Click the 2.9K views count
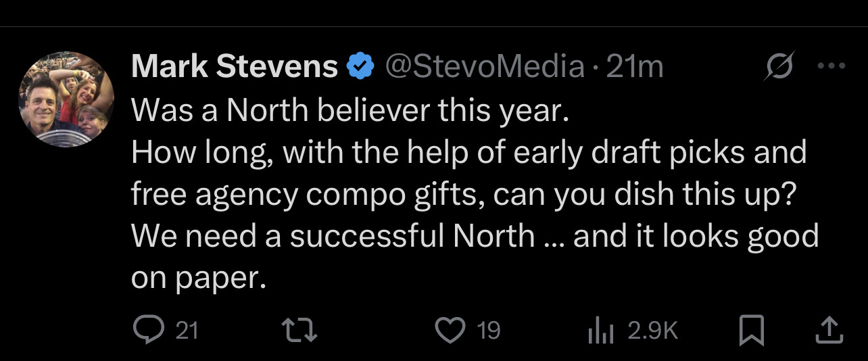 (x=652, y=331)
